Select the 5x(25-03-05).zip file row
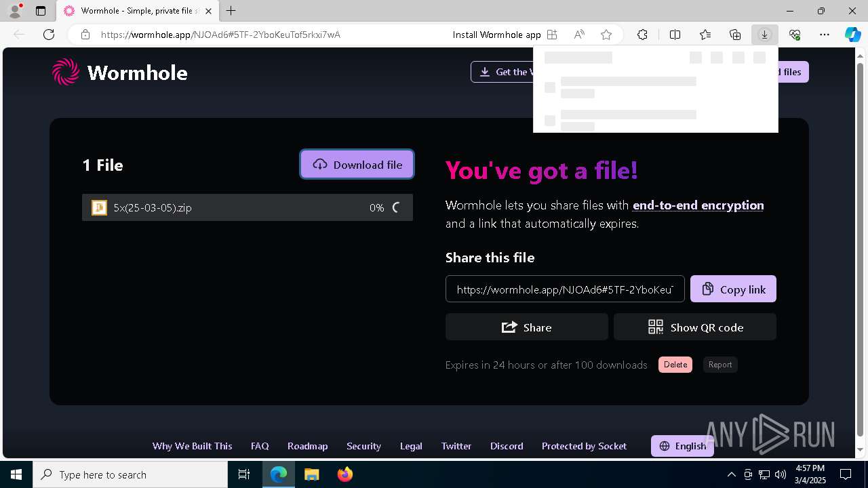The image size is (868, 488). tap(247, 207)
